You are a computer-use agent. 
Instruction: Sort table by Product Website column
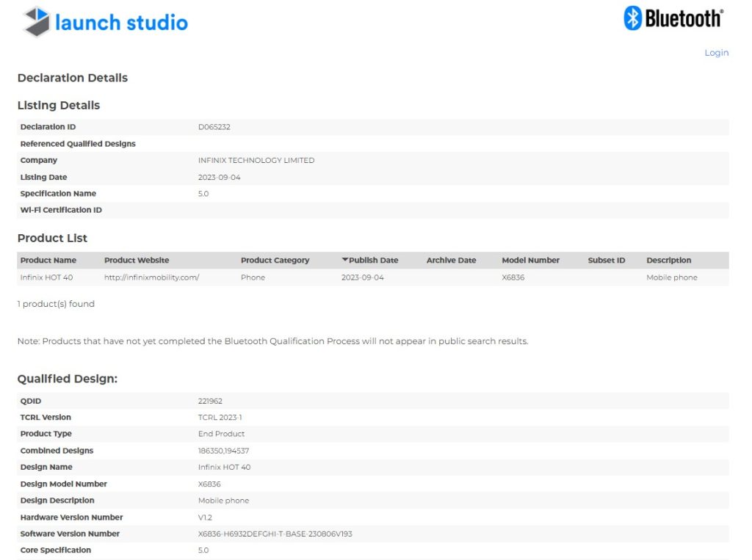(137, 261)
